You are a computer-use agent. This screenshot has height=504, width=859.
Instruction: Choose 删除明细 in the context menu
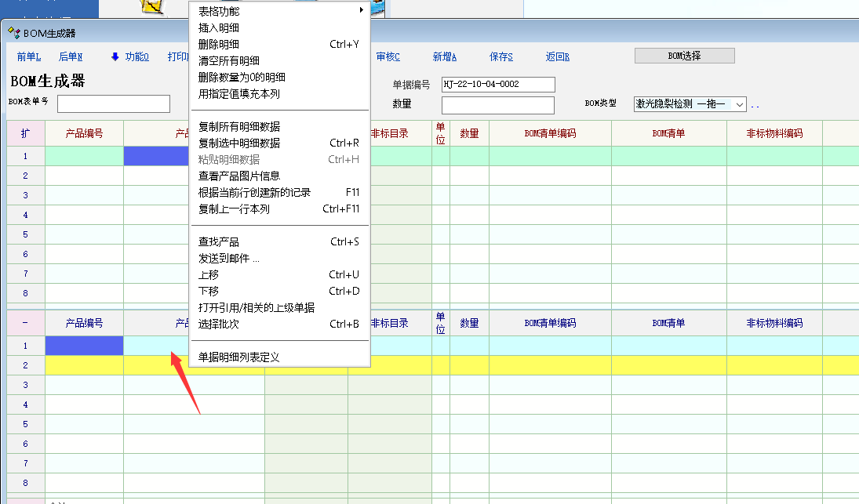click(x=219, y=44)
